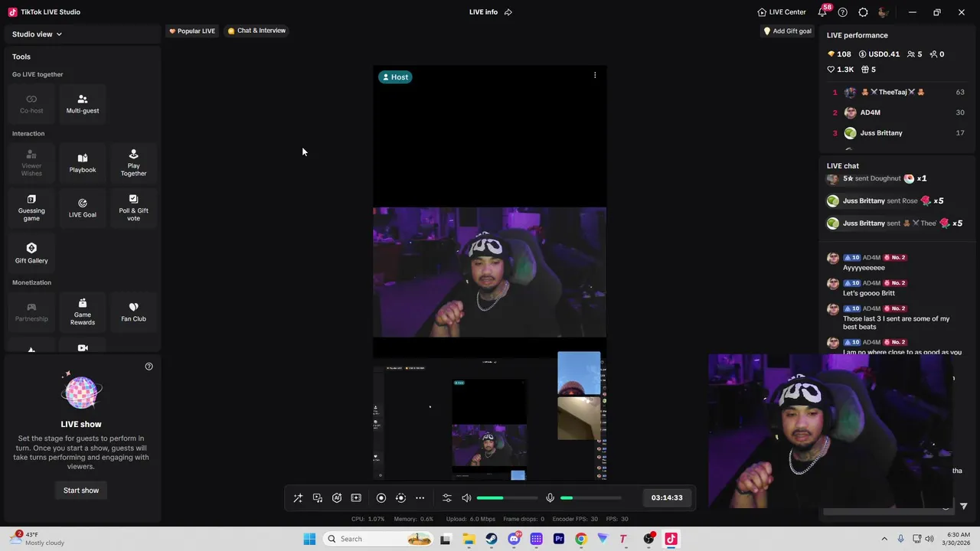
Task: Open more options in the bottom toolbar
Action: (420, 498)
